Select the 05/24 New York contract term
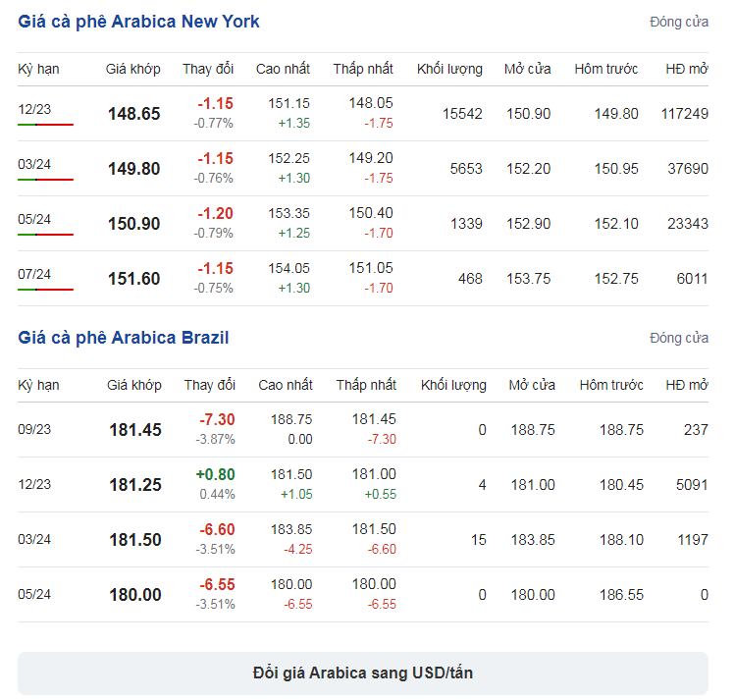The image size is (734, 700). click(x=34, y=219)
